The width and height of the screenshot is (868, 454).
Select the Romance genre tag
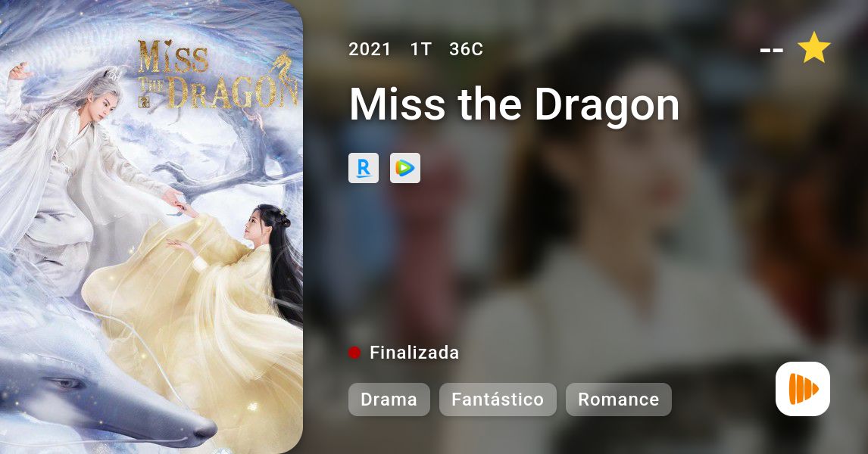pos(618,400)
